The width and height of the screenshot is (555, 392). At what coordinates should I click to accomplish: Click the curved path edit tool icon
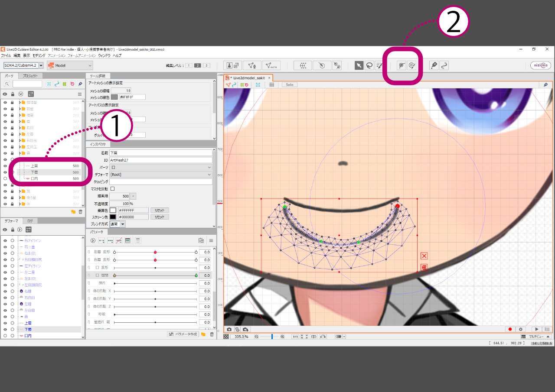click(x=444, y=65)
